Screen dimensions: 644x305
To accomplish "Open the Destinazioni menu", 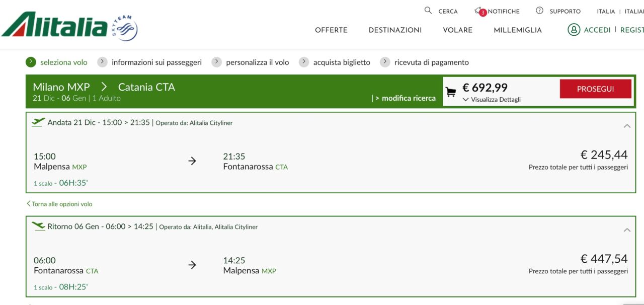I will click(x=395, y=30).
